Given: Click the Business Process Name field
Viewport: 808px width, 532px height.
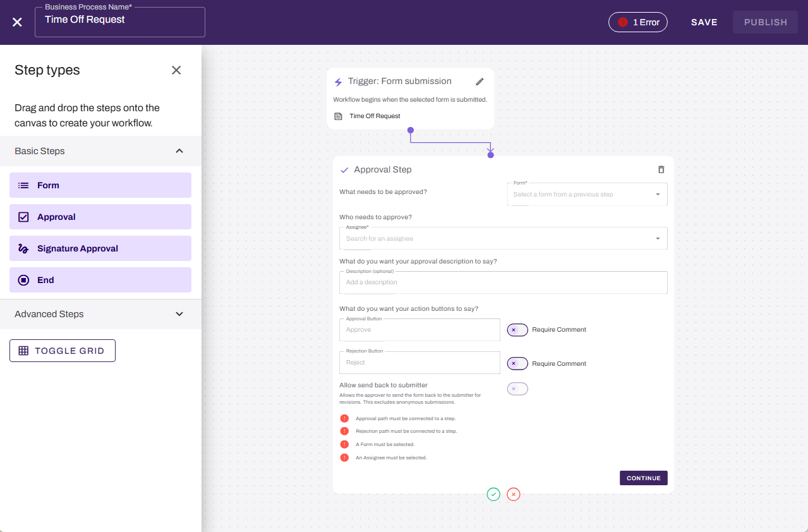Looking at the screenshot, I should click(120, 22).
